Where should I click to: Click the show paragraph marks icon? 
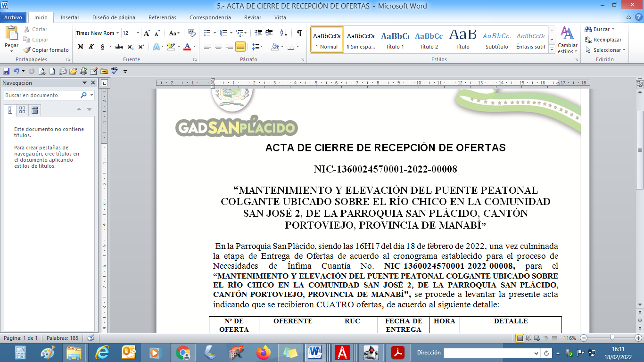coord(299,33)
